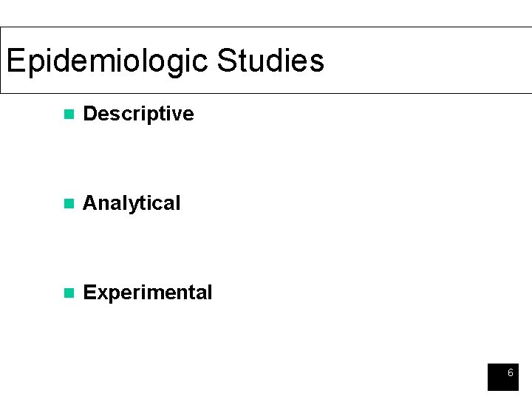The image size is (532, 399).
Task: Click the word Epidemiologic in title
Action: [107, 61]
